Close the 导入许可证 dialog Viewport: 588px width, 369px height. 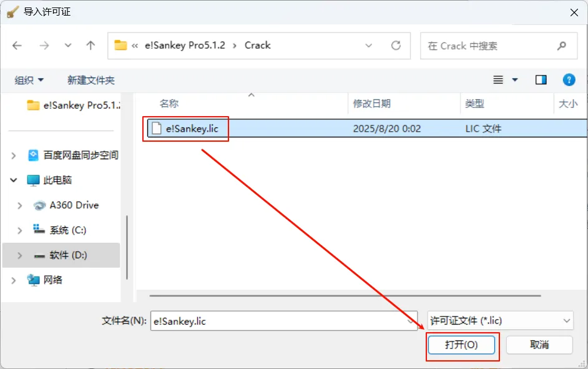coord(574,12)
